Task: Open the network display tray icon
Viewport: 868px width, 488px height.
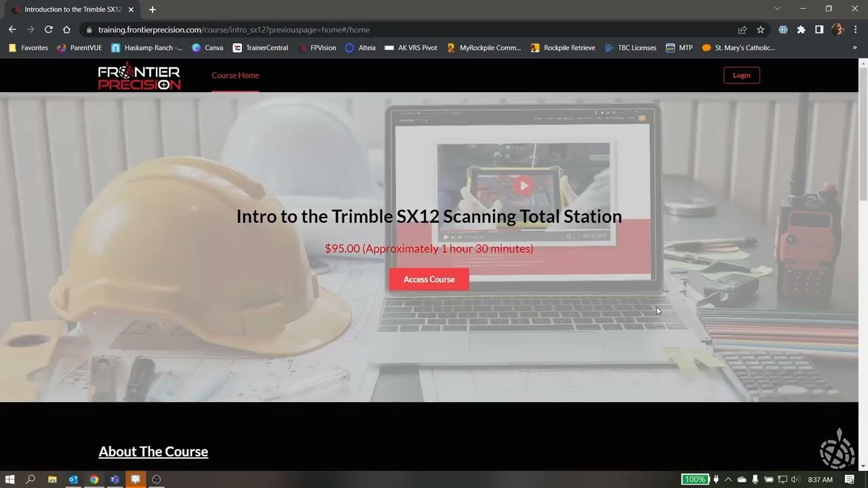Action: coord(782,479)
